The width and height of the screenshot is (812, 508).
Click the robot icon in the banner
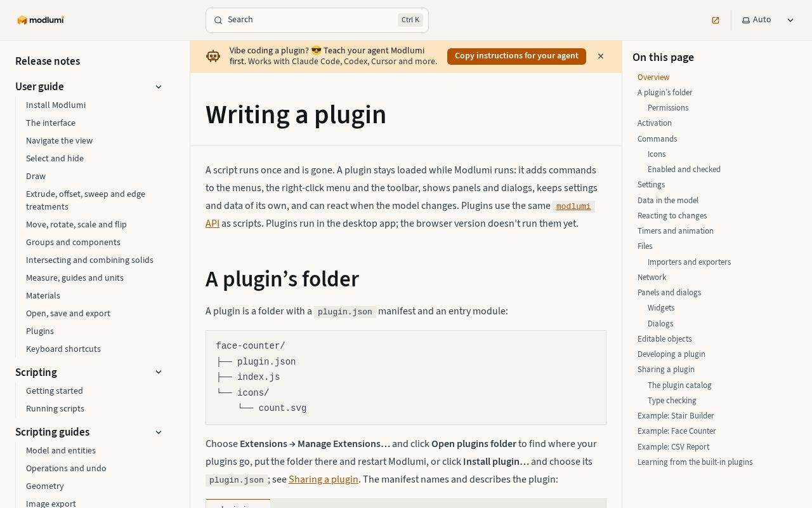(x=213, y=56)
